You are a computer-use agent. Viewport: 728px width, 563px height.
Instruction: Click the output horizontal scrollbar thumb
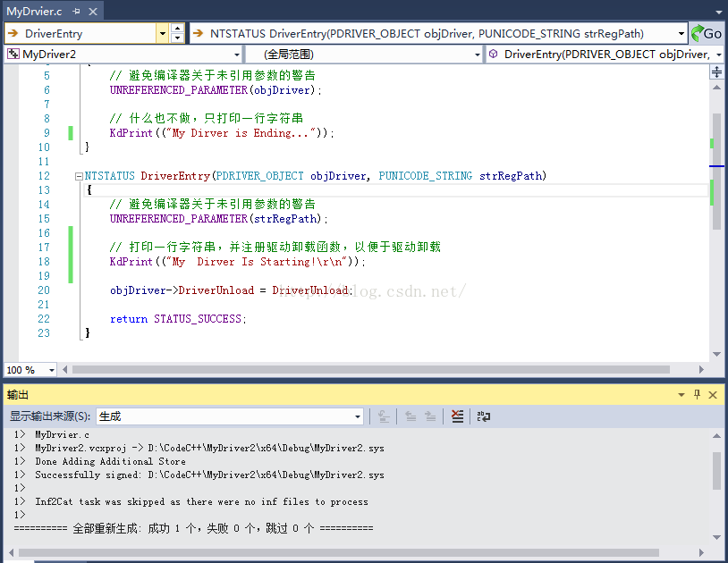pyautogui.click(x=338, y=553)
